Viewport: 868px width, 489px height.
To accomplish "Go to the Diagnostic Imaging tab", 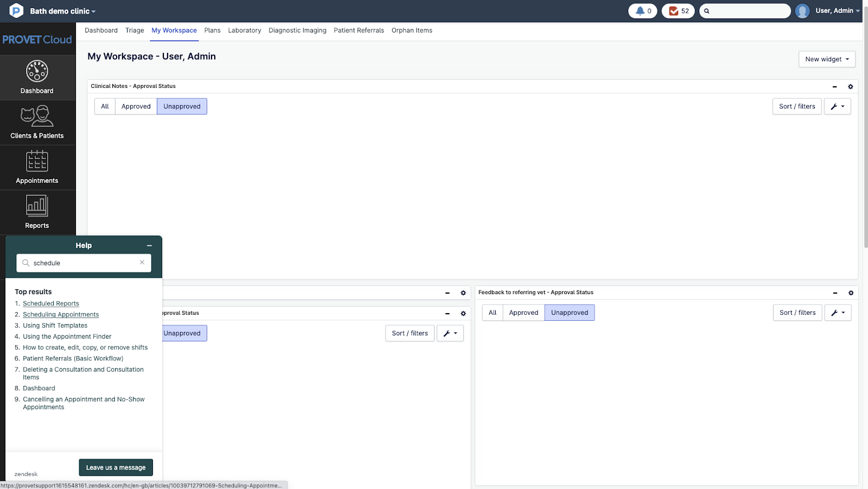I will [x=297, y=30].
